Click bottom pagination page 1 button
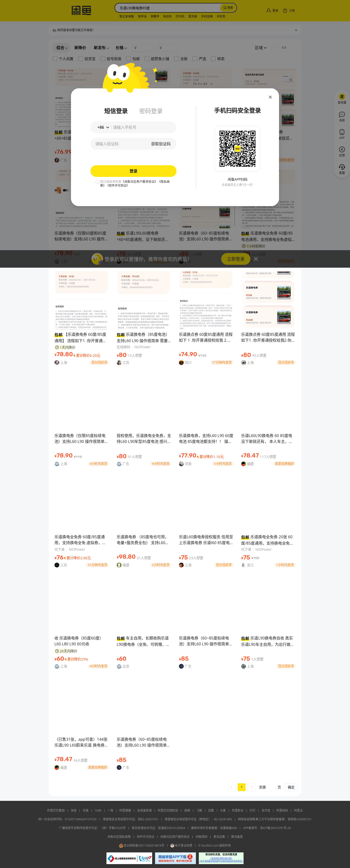 [241, 787]
